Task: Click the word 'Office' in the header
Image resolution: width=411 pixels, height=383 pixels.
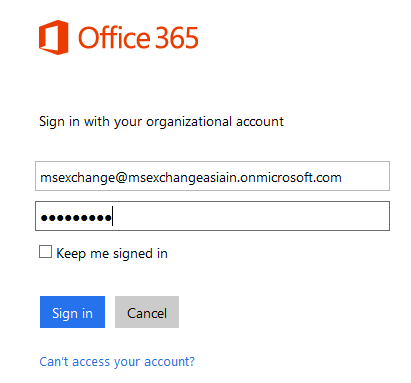Action: click(x=114, y=38)
